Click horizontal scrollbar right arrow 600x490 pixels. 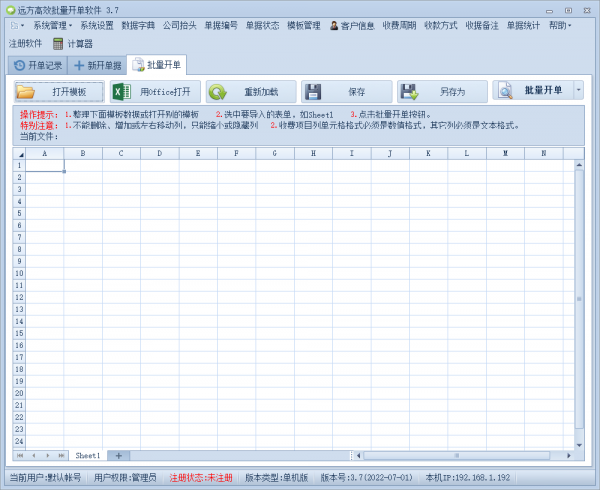569,456
